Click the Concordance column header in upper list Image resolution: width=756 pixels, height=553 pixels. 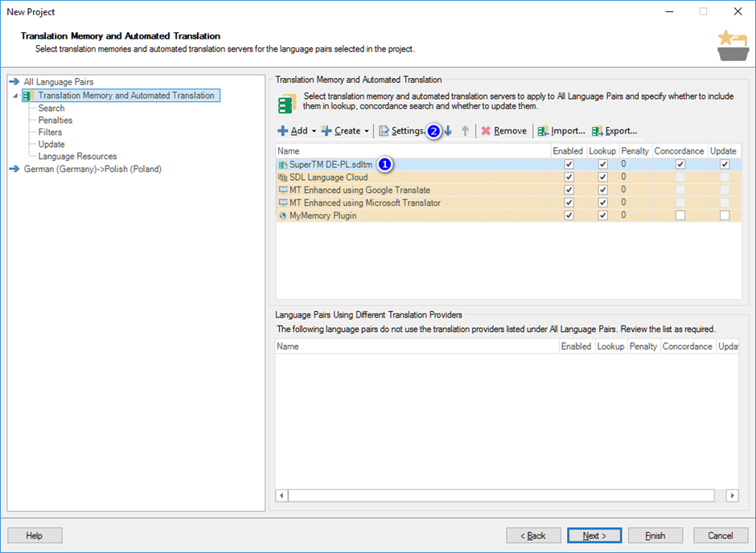pos(680,151)
